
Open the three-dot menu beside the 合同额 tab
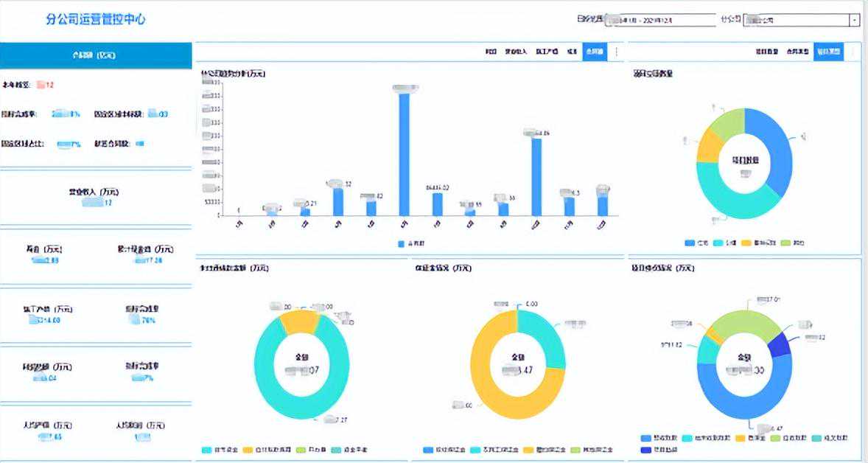pyautogui.click(x=617, y=52)
